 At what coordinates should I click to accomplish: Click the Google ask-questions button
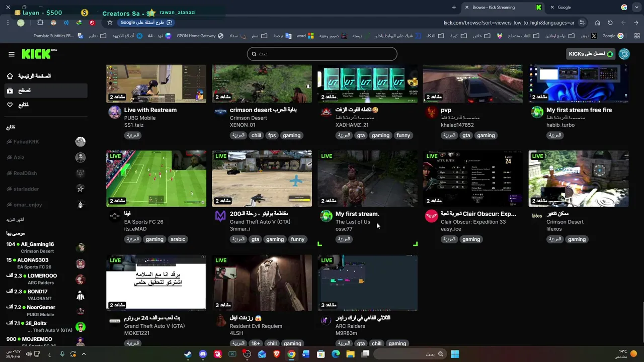(x=146, y=23)
